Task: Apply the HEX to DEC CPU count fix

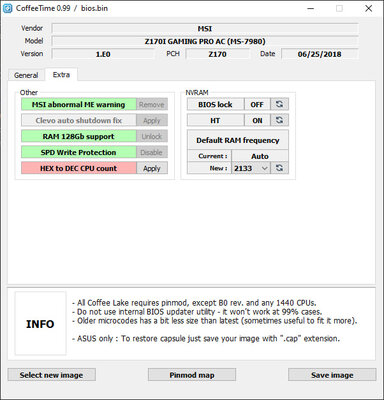Action: pyautogui.click(x=152, y=168)
